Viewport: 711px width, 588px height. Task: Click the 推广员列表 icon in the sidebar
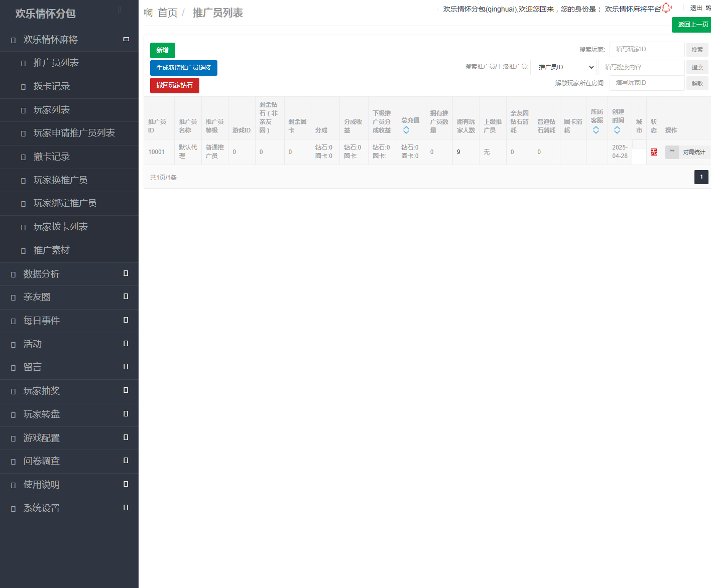pos(23,63)
